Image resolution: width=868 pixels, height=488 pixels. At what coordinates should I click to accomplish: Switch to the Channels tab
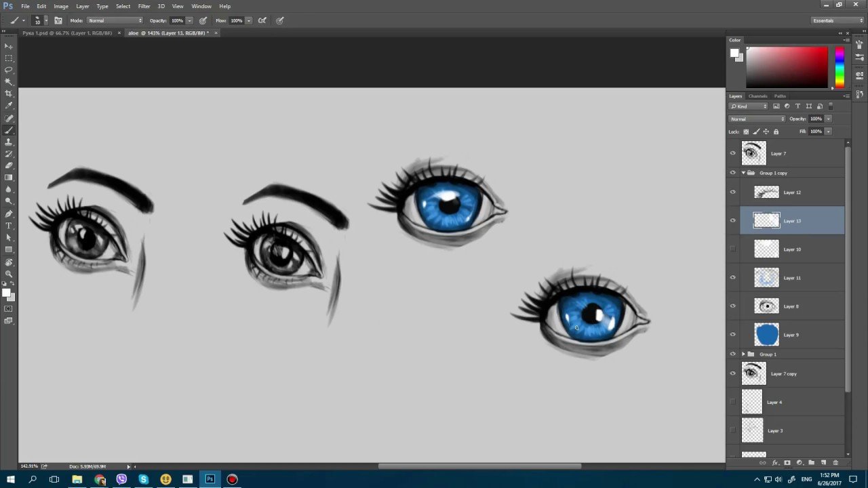pos(757,96)
